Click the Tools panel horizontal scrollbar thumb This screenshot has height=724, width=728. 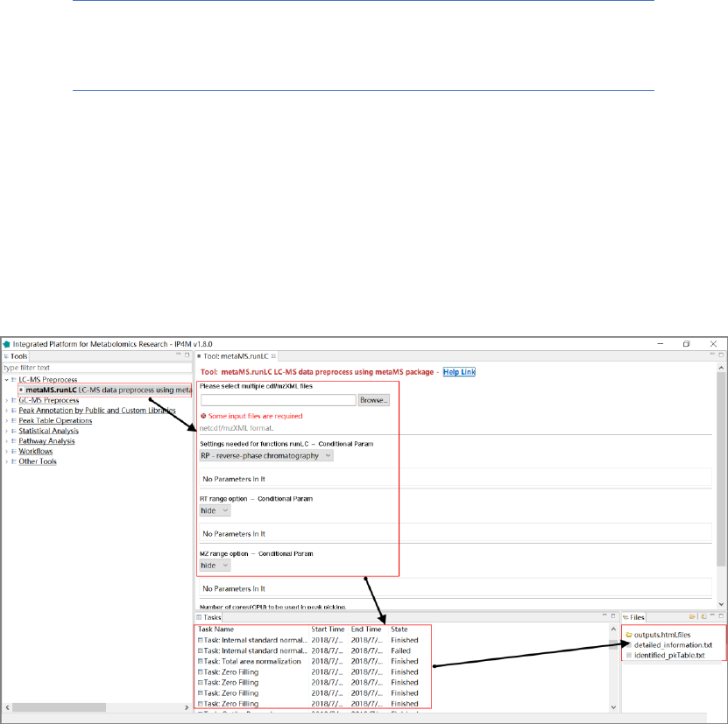coord(59,707)
